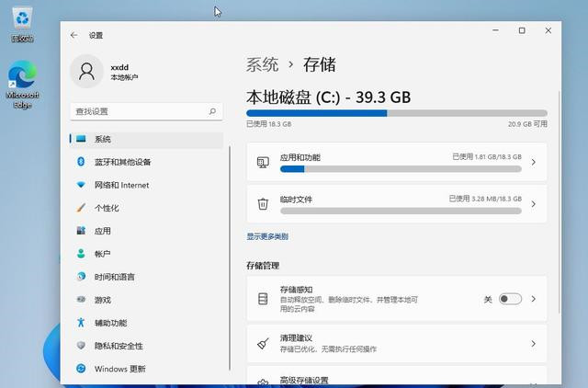Click Show more categories link
The image size is (588, 388).
pyautogui.click(x=267, y=236)
